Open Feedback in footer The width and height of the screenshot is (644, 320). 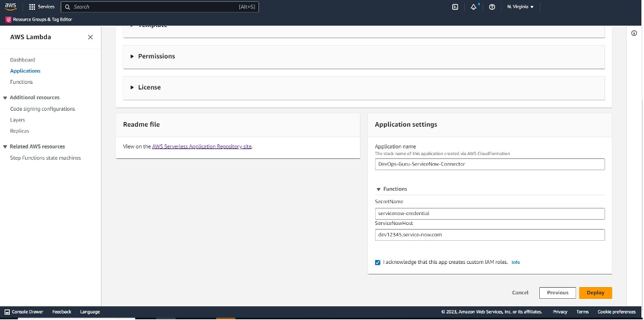(61, 312)
